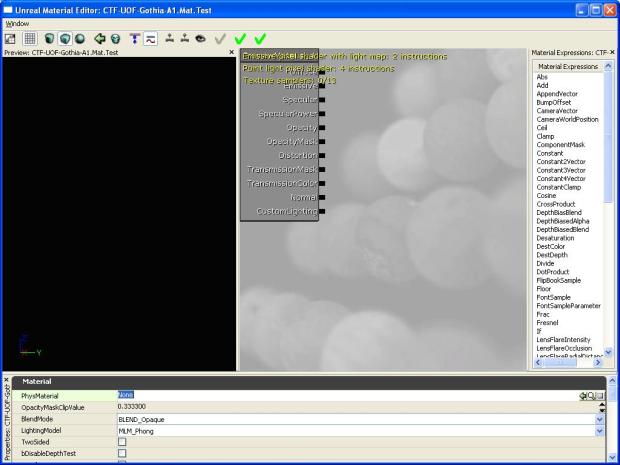Select the sphere preview primitive
620x465 pixels.
(78, 38)
